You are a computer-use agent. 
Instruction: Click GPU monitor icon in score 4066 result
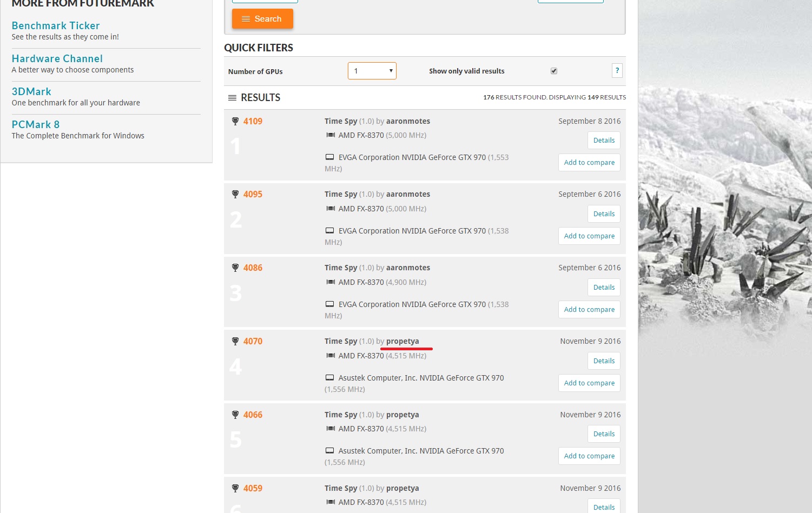pos(329,451)
